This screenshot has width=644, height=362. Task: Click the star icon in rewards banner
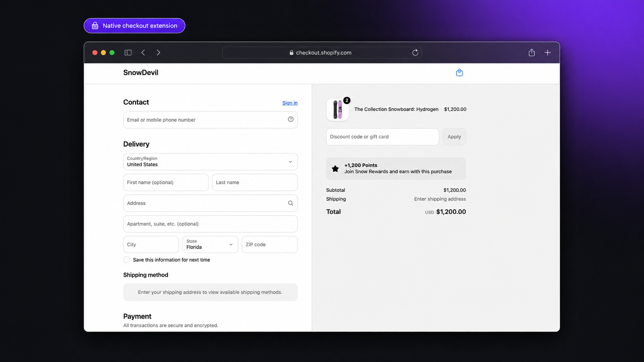pyautogui.click(x=335, y=169)
